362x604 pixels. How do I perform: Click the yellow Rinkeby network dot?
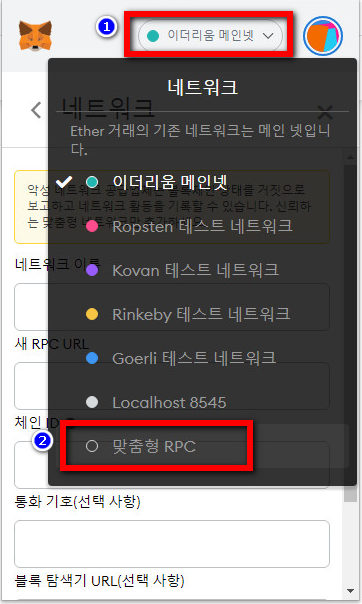pyautogui.click(x=92, y=314)
